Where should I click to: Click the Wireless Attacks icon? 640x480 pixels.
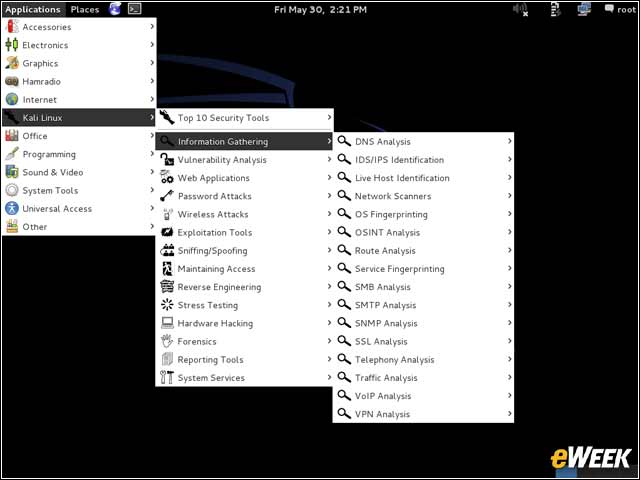pyautogui.click(x=167, y=214)
